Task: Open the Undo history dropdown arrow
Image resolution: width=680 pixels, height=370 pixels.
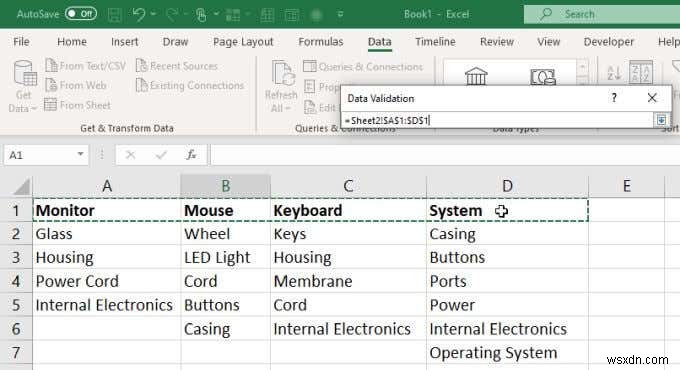Action: (x=153, y=14)
